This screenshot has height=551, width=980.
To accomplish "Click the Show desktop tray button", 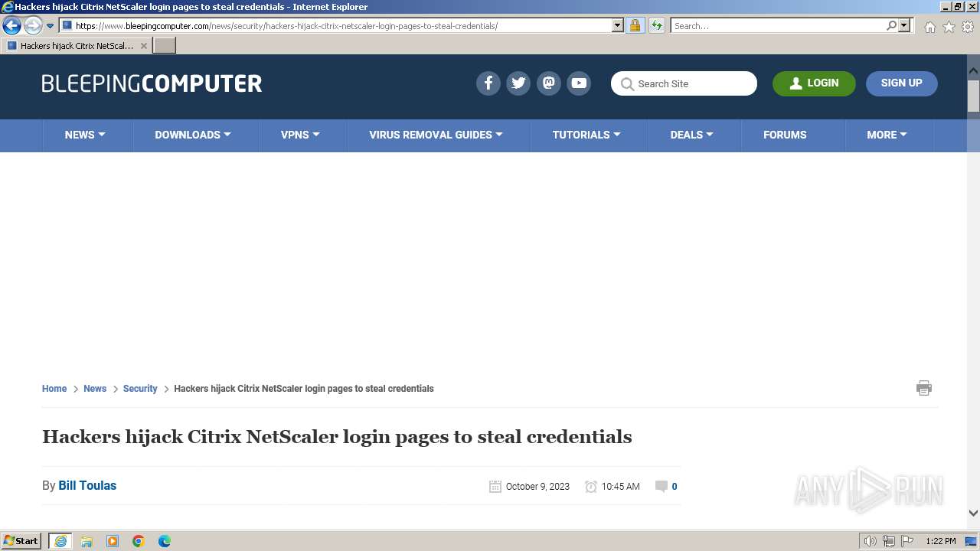I will tap(971, 541).
